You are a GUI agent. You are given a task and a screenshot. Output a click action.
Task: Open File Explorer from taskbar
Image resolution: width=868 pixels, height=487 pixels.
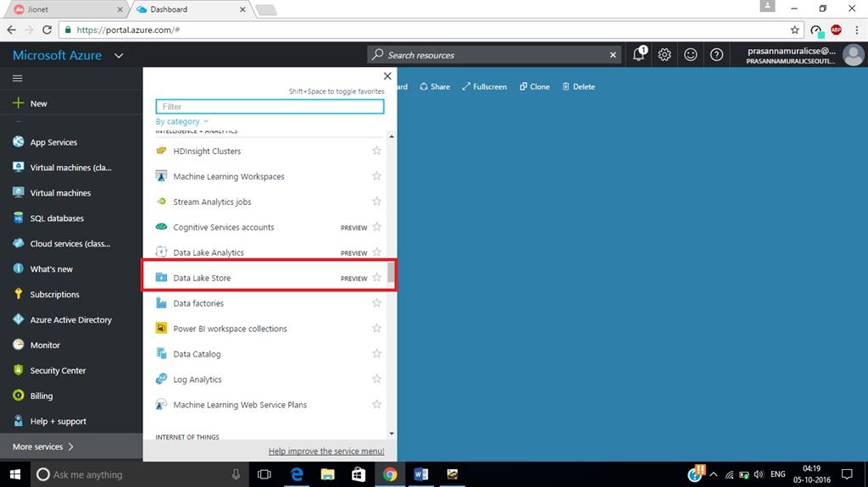click(328, 474)
